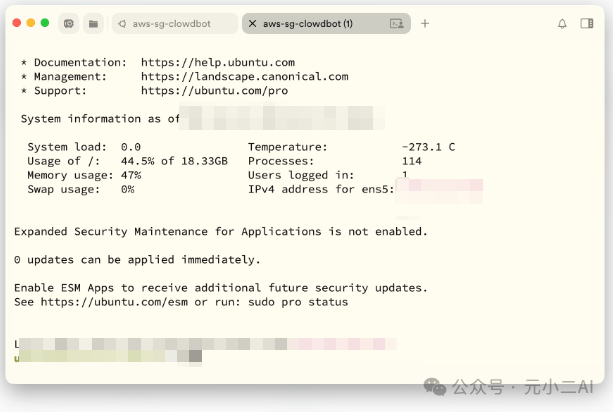This screenshot has width=613, height=412.
Task: Toggle the right sidebar panel icon
Action: (587, 24)
